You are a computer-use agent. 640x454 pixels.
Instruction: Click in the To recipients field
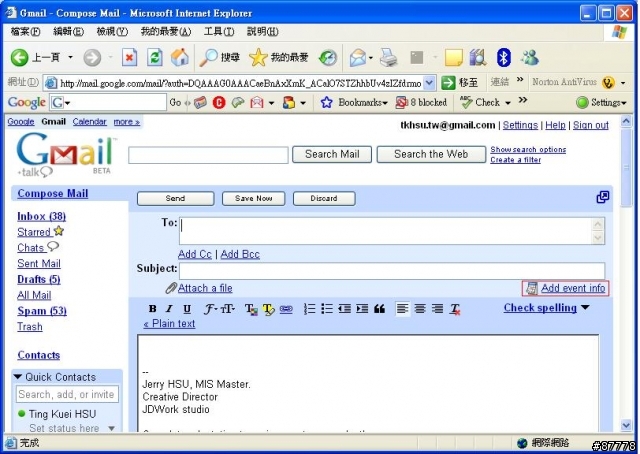pyautogui.click(x=386, y=231)
